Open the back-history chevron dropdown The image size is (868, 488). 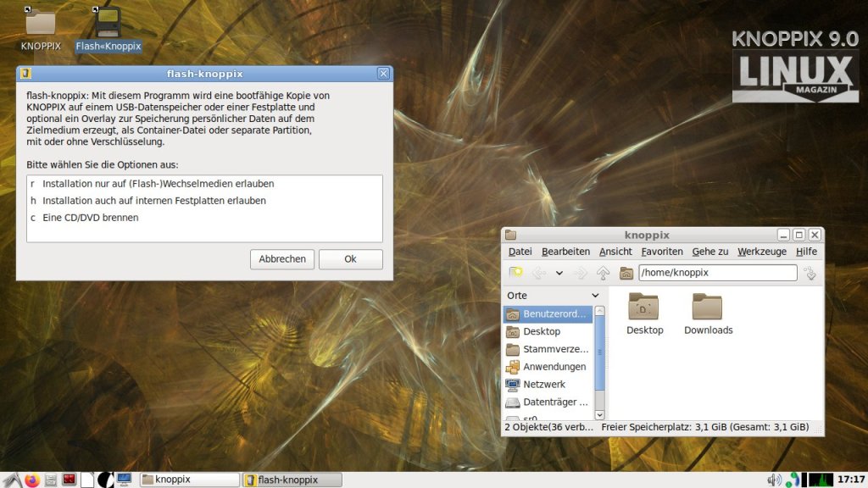tap(559, 273)
